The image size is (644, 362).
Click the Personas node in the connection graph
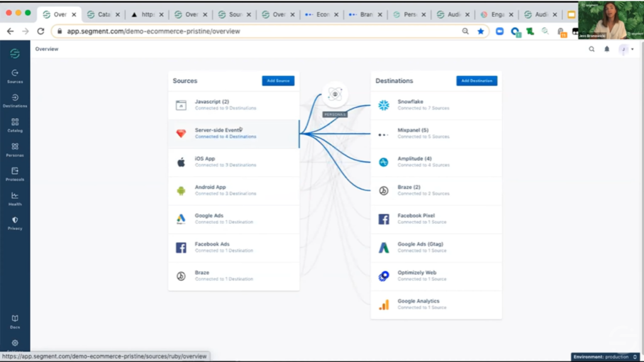[x=335, y=95]
